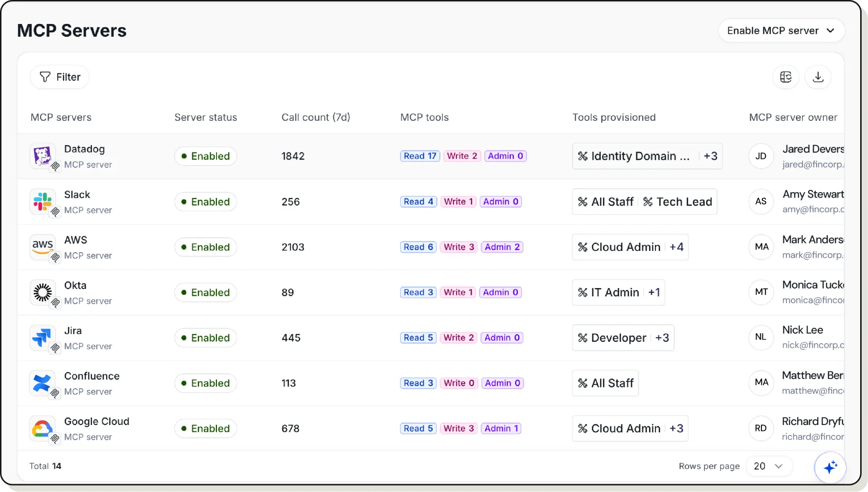Viewport: 868px width, 492px height.
Task: Click the AS avatar for Amy Stewart
Action: (761, 201)
